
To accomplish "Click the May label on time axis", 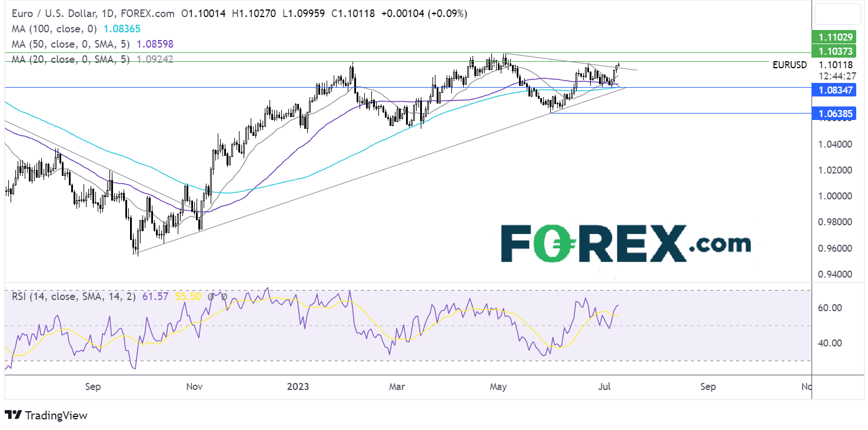I will click(498, 386).
